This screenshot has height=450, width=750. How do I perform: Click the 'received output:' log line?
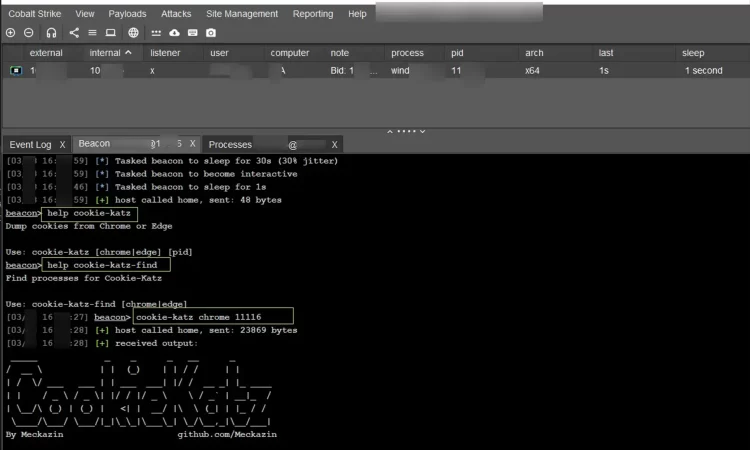(156, 343)
